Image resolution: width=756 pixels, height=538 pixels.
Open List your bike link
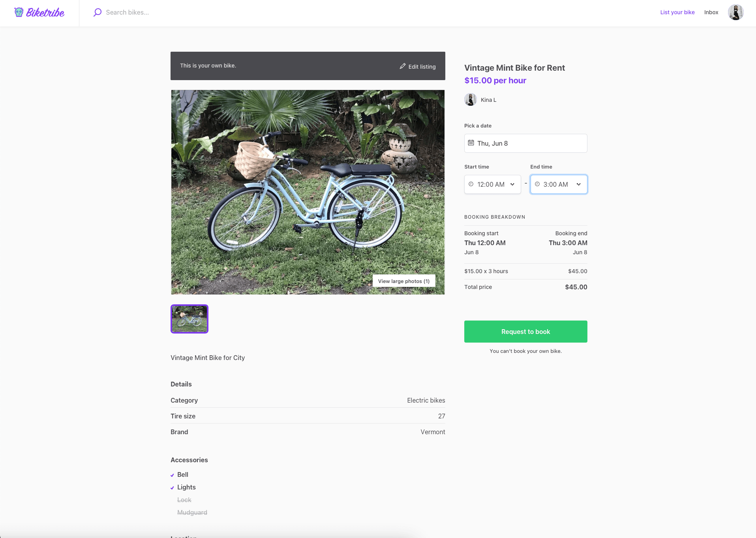click(x=677, y=12)
